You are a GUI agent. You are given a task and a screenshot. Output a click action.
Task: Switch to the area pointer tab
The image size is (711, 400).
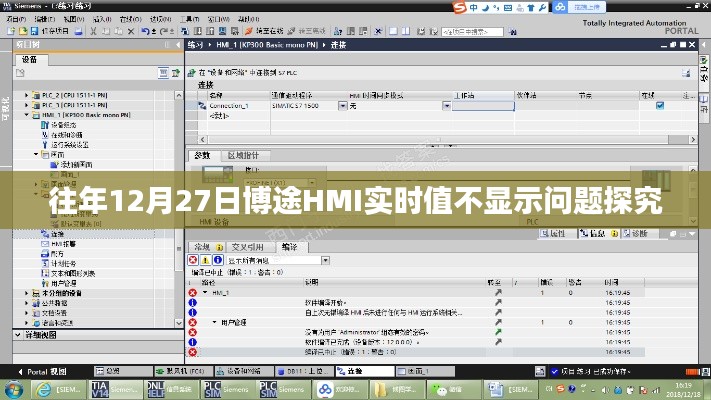click(x=243, y=156)
